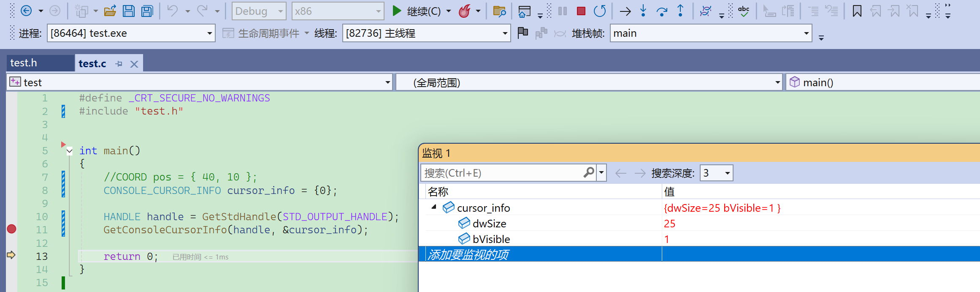980x292 pixels.
Task: Click the Step Out up-arrow icon
Action: [680, 11]
